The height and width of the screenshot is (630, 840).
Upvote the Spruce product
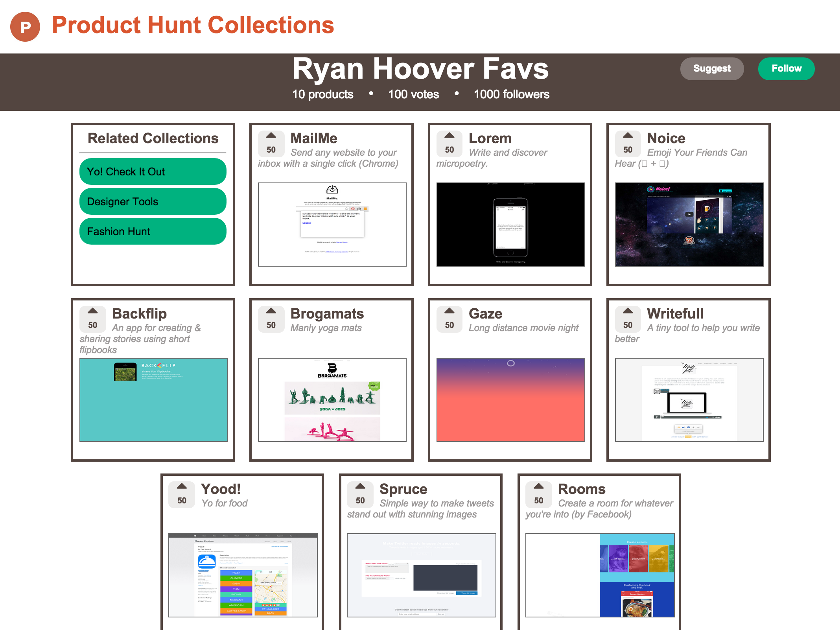(360, 494)
